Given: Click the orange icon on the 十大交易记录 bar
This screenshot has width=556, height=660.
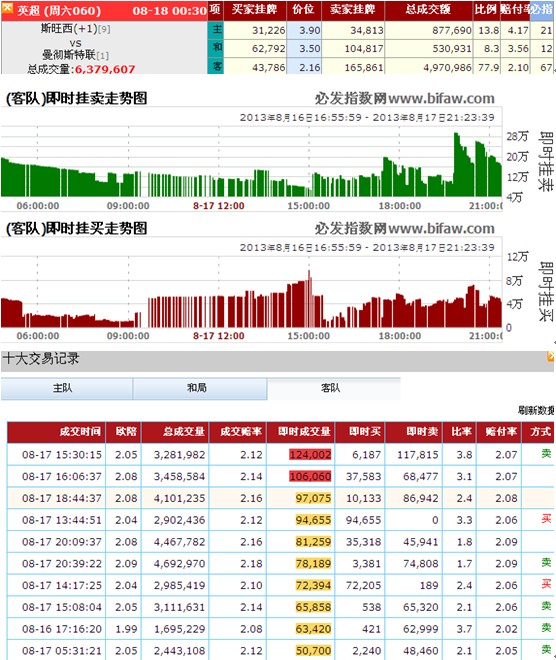Looking at the screenshot, I should (x=551, y=357).
